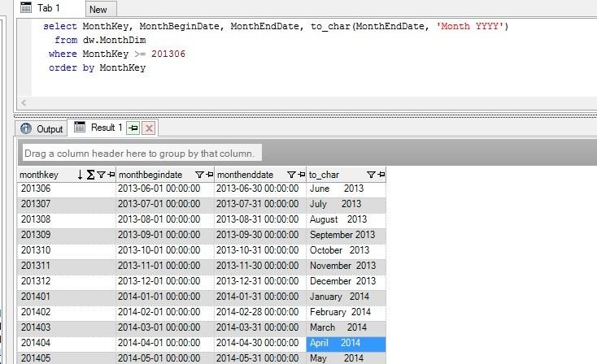
Task: Select cell 201405 in monthkey
Action: coord(66,358)
